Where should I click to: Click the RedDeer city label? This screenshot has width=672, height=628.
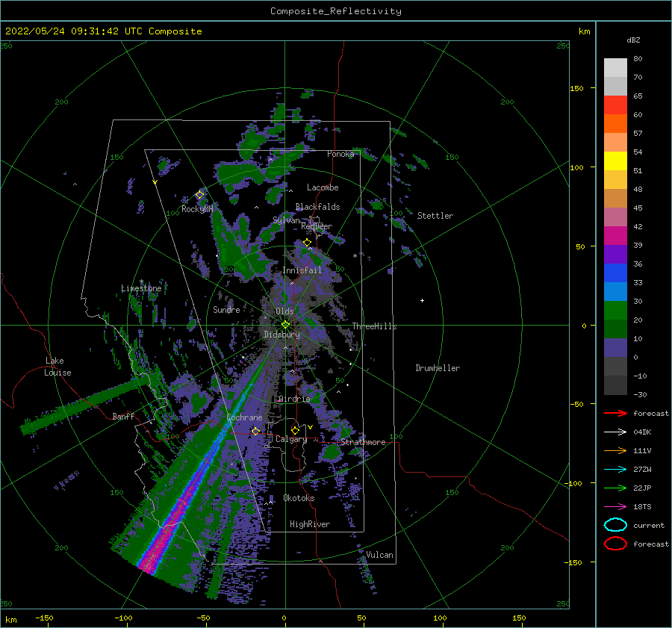317,226
